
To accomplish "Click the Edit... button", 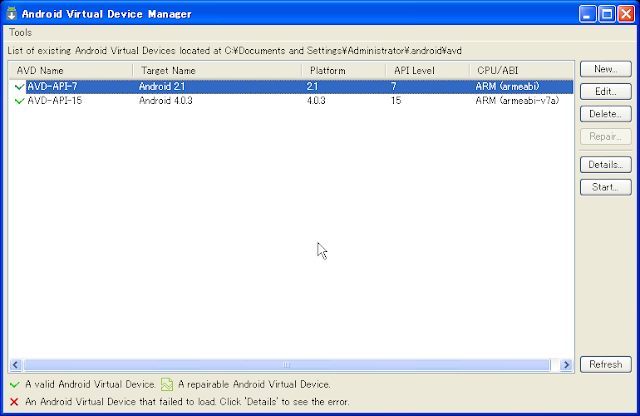I will coord(606,91).
